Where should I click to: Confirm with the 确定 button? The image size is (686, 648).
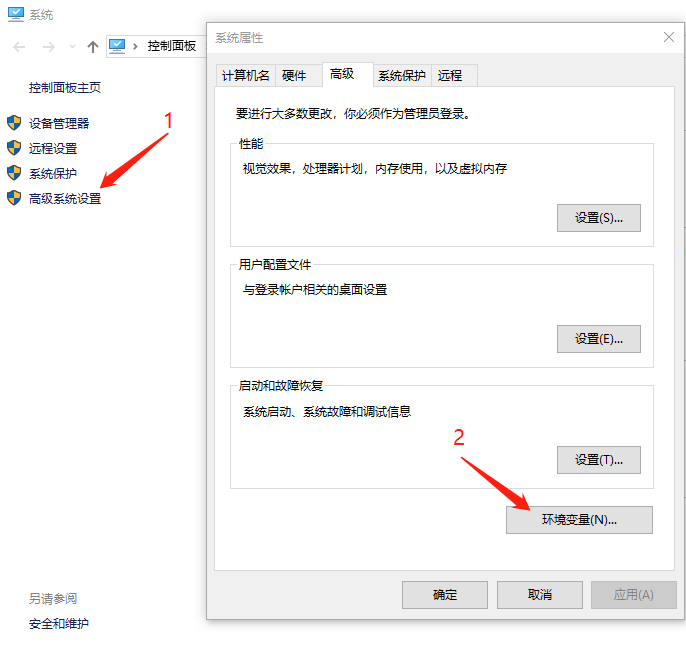[x=445, y=595]
